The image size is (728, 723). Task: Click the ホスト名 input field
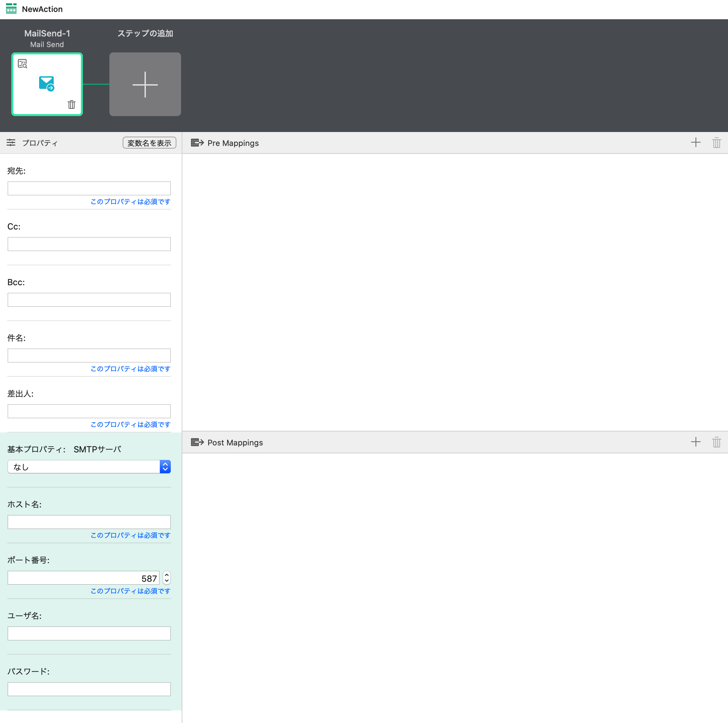(89, 522)
